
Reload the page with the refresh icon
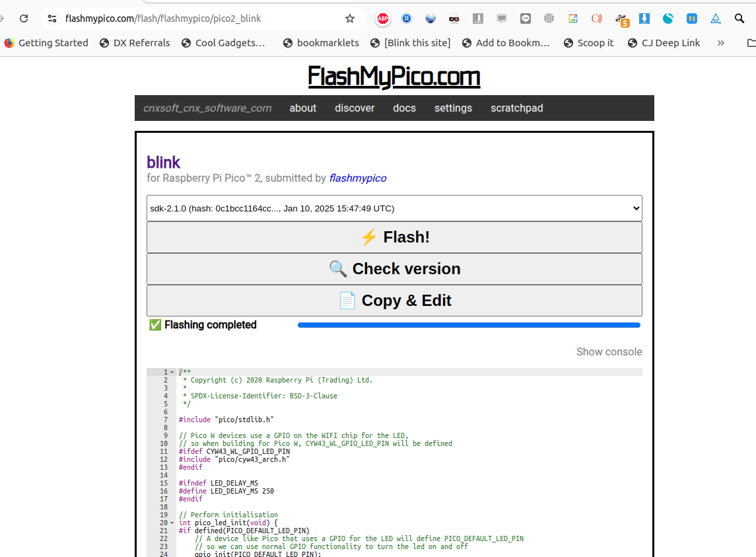[x=23, y=19]
